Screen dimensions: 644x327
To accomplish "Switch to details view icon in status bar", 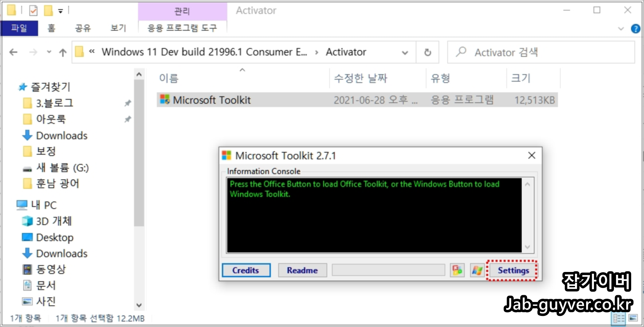I will (619, 318).
